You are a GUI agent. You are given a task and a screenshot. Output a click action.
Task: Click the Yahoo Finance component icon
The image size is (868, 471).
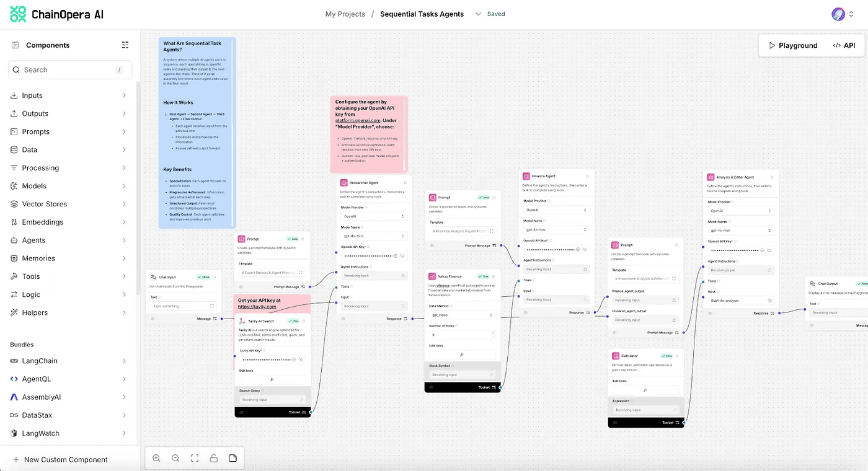point(432,276)
